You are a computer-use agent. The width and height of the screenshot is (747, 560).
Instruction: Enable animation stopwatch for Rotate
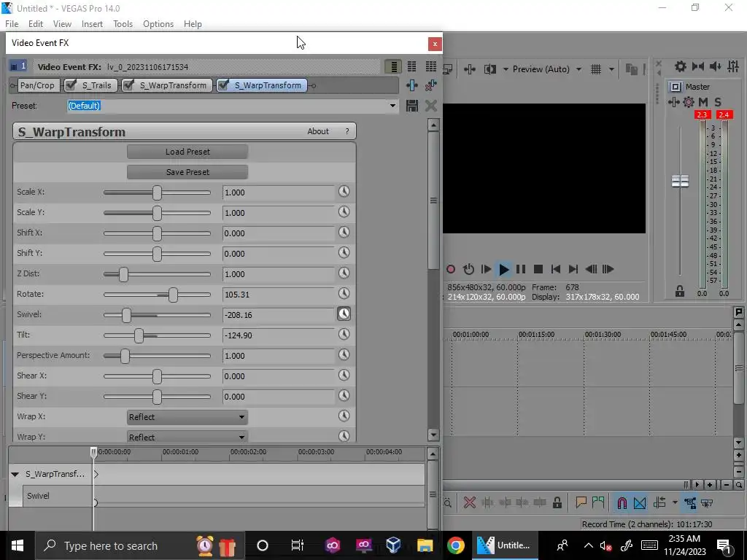coord(344,293)
